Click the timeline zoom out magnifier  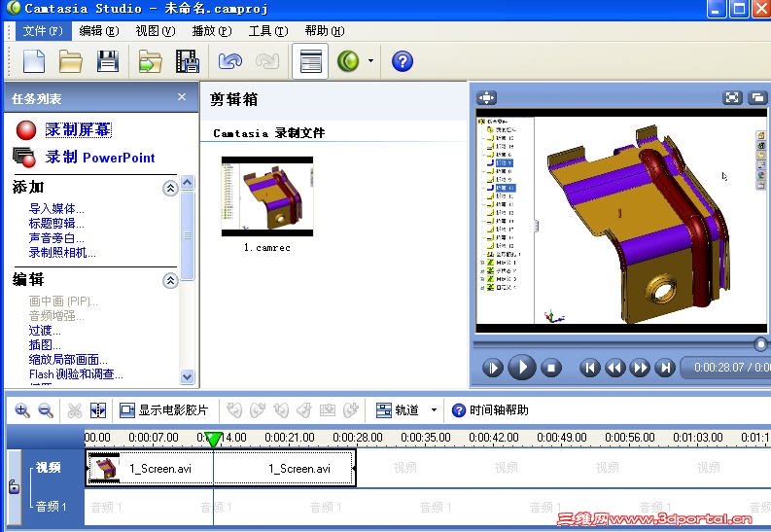tap(46, 410)
